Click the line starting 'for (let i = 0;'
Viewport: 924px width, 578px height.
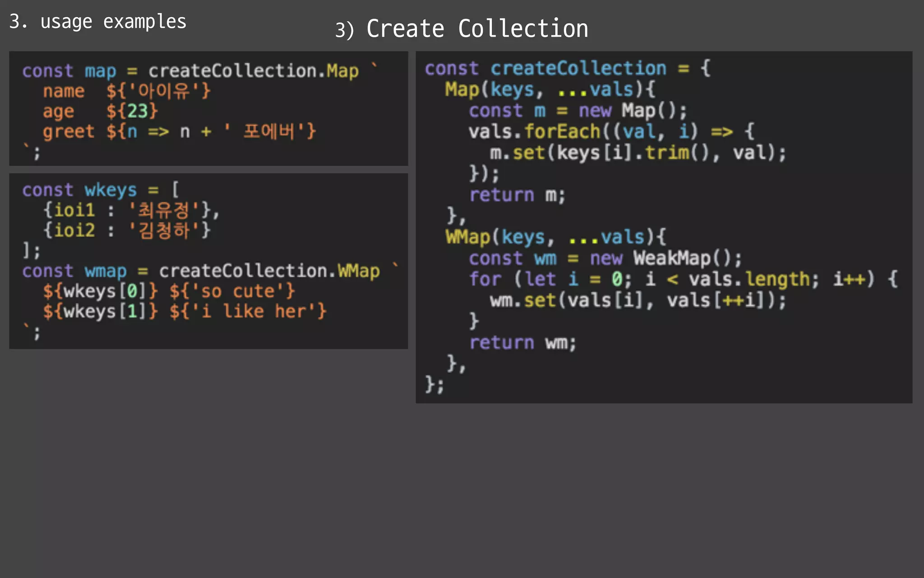(x=684, y=279)
